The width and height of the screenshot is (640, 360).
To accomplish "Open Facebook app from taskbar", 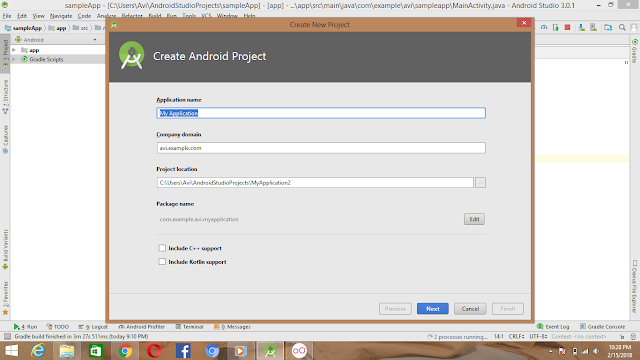I will [183, 351].
